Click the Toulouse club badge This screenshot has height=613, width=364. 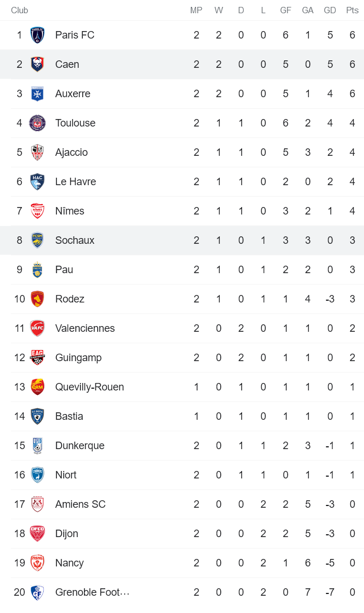tap(37, 123)
